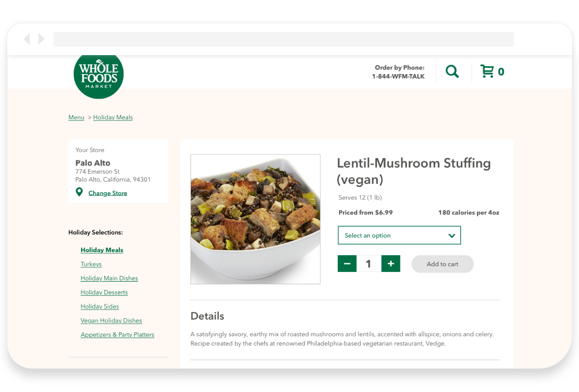
Task: Go forward with the browser forward arrow
Action: click(41, 39)
